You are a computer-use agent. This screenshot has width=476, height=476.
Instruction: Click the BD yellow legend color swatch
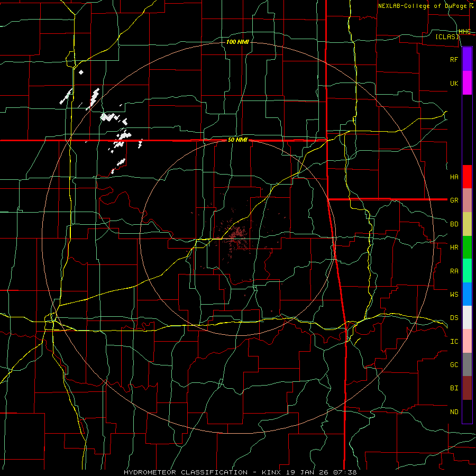pos(467,224)
